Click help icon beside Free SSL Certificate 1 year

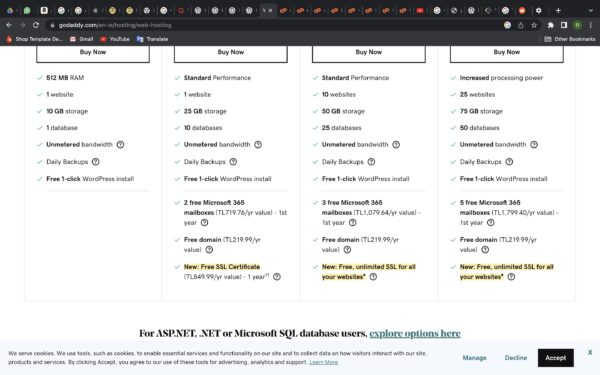point(277,277)
